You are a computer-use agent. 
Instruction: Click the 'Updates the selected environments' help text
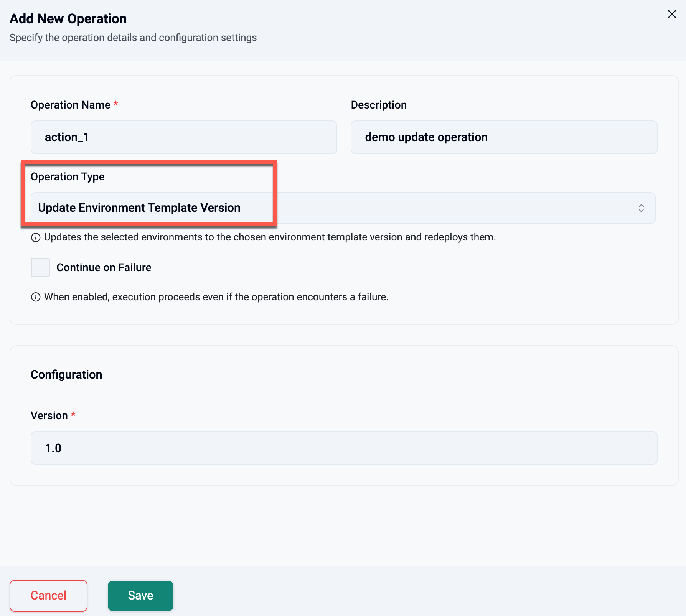pos(270,237)
